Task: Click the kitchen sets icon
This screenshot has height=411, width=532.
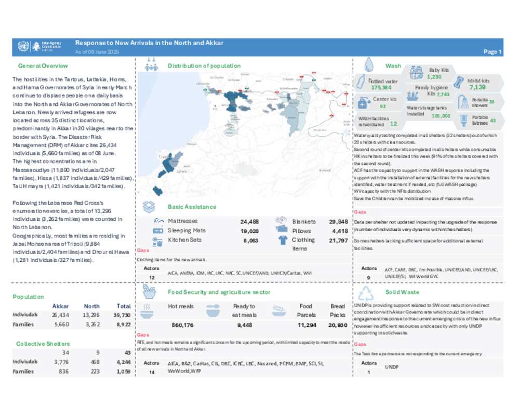Action: (156, 241)
